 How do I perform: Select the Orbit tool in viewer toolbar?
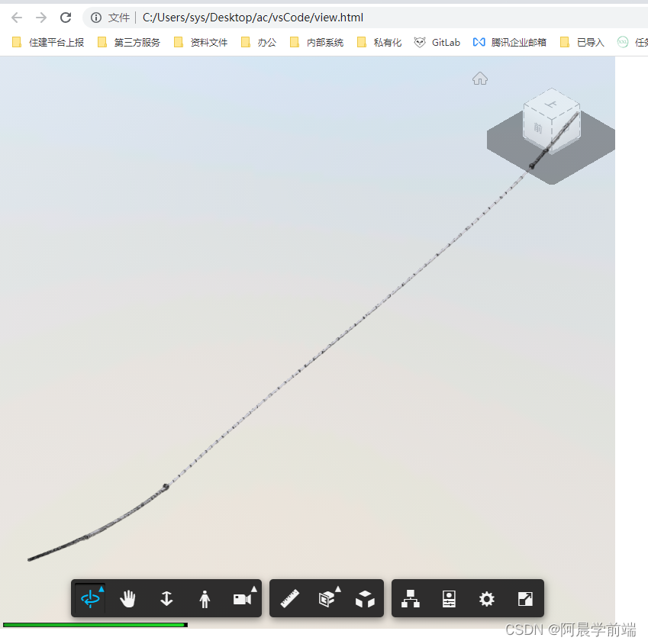pos(90,598)
